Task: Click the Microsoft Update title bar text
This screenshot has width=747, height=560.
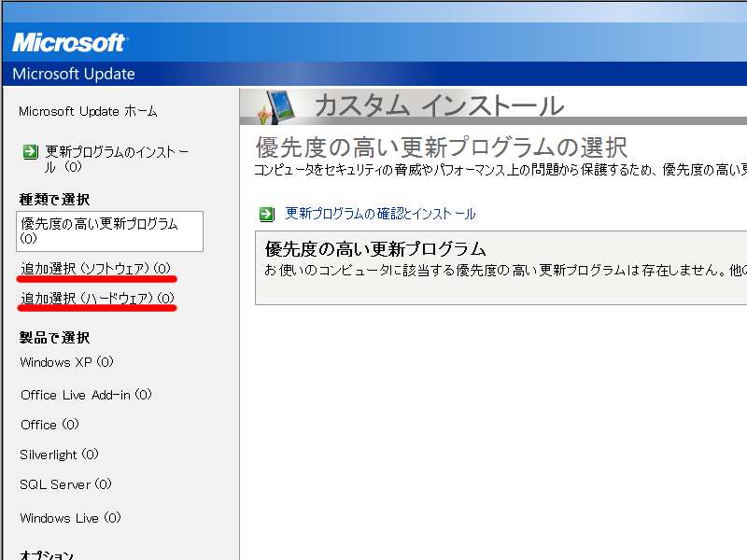Action: pyautogui.click(x=75, y=74)
